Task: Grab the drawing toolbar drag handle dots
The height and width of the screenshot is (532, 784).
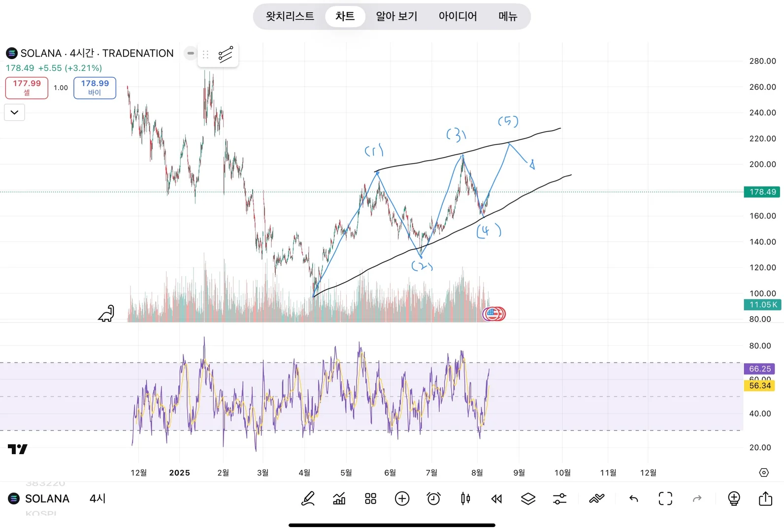Action: click(205, 55)
